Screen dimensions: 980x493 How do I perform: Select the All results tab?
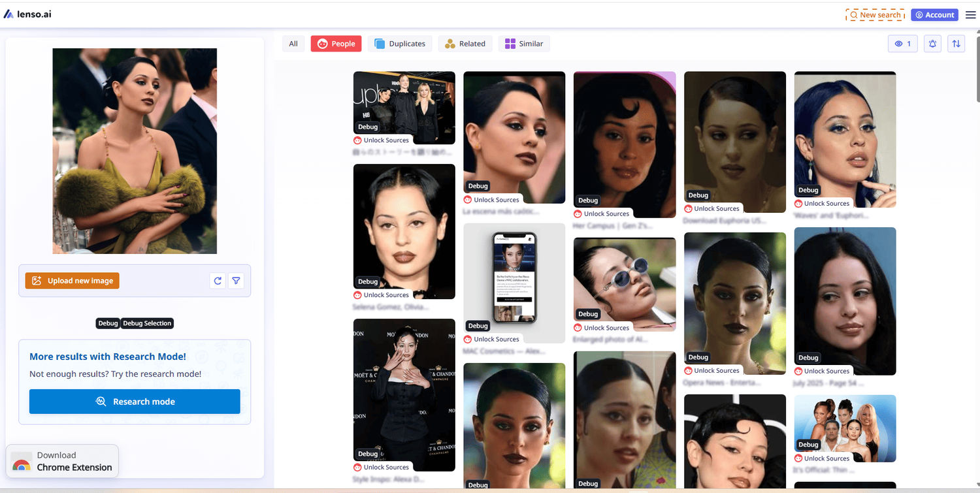(x=293, y=43)
